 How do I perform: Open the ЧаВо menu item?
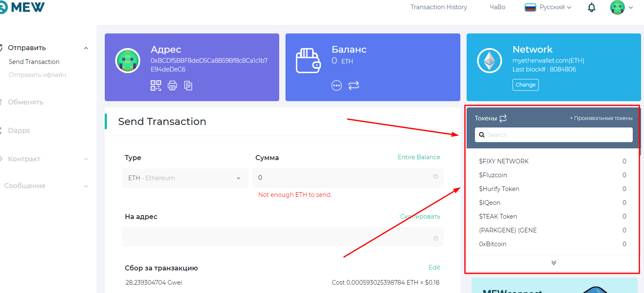tap(497, 7)
